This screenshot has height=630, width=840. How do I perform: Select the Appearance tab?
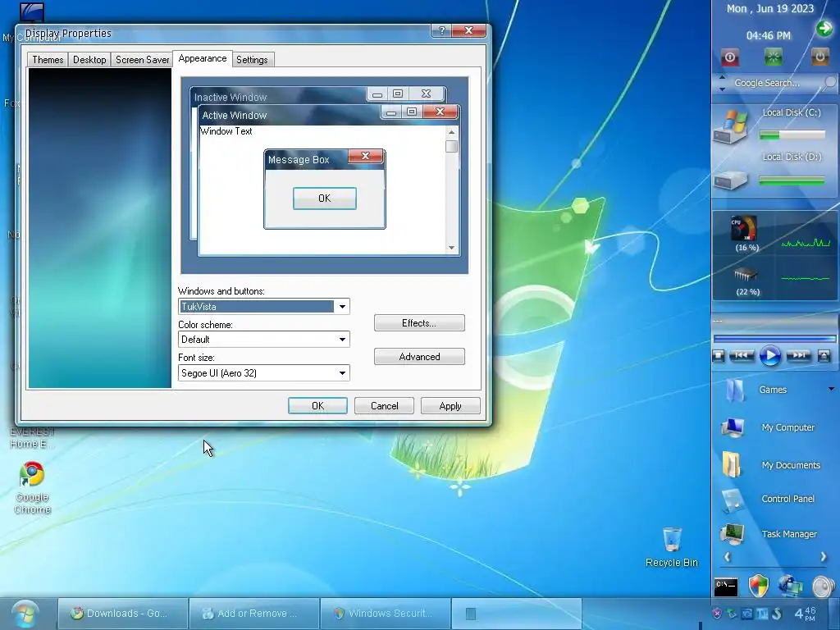click(x=203, y=58)
